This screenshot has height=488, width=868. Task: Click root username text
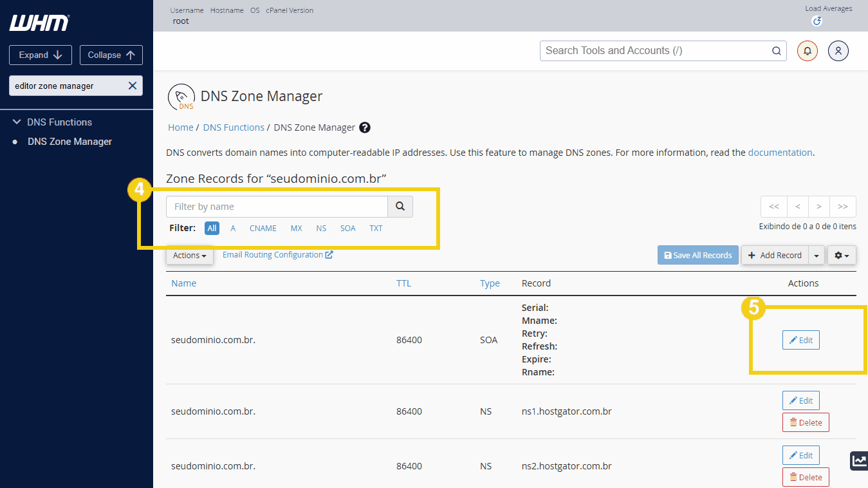[181, 21]
